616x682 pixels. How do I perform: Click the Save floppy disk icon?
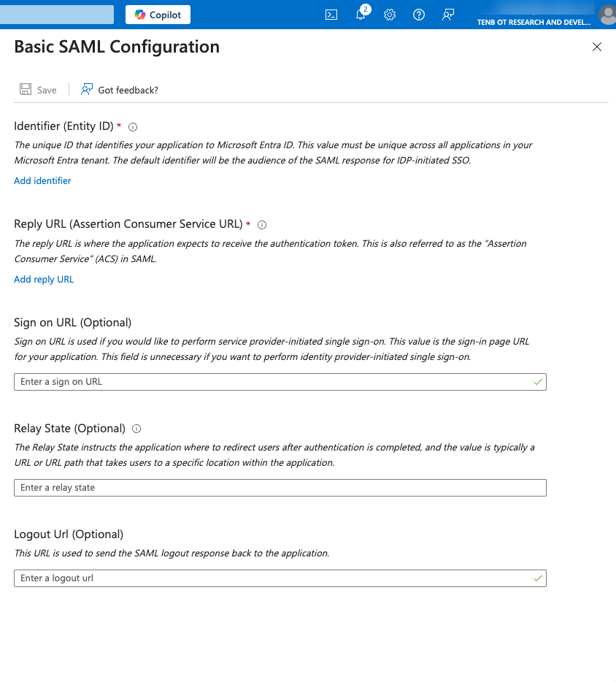[x=26, y=90]
